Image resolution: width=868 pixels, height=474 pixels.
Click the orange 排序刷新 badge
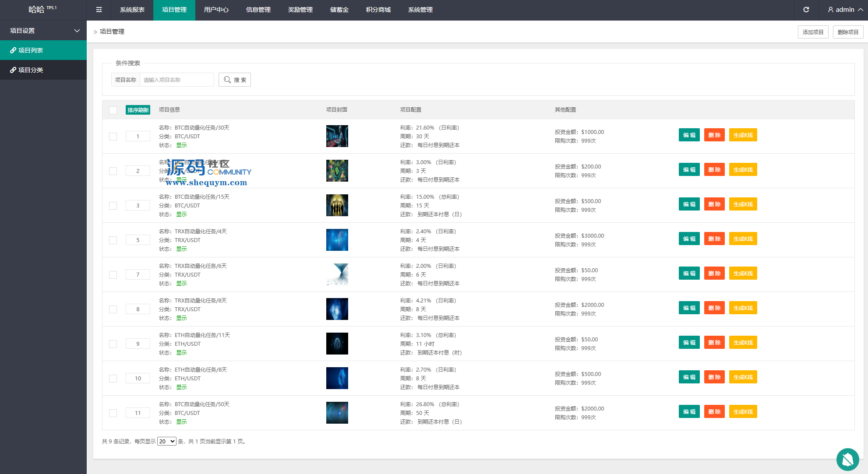click(x=138, y=110)
